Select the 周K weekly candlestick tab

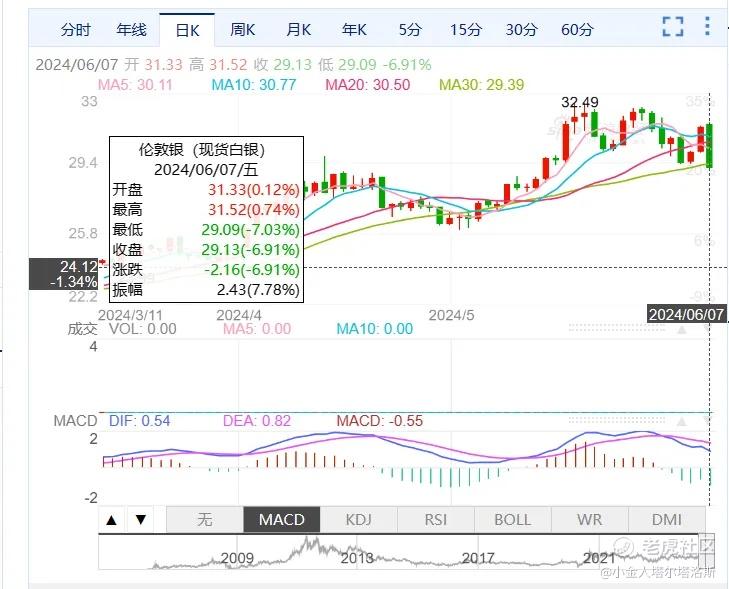point(242,30)
